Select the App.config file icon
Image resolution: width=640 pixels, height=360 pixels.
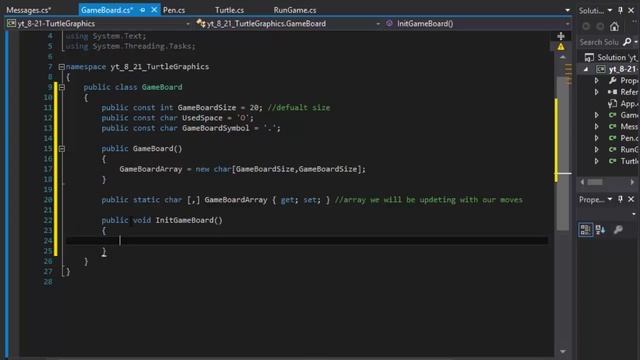point(613,104)
